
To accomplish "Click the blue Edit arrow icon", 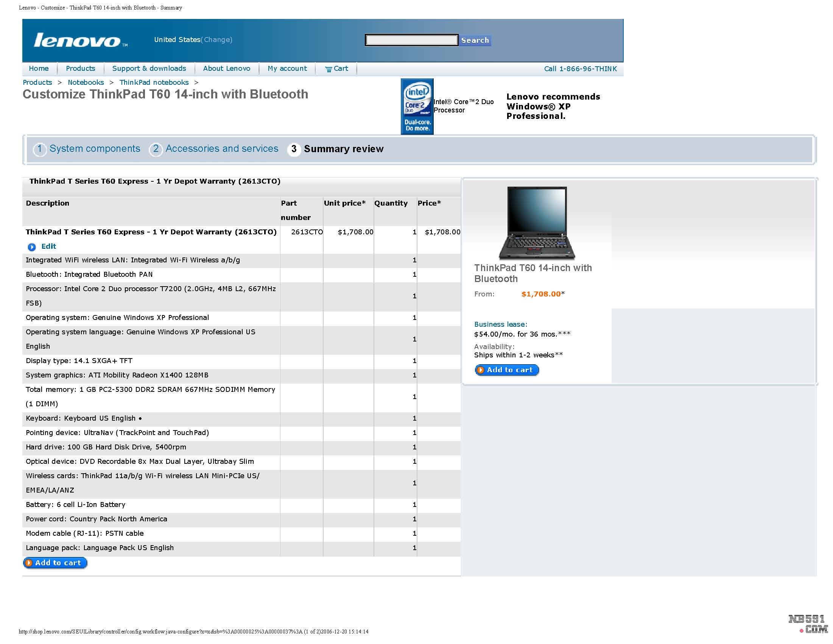I will pos(32,247).
